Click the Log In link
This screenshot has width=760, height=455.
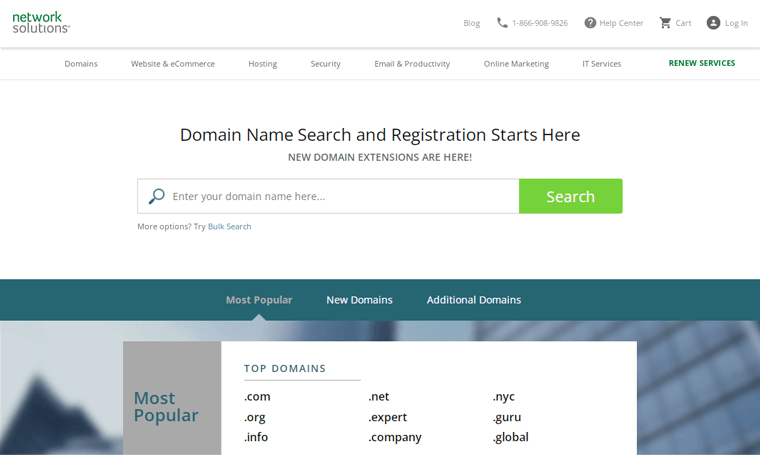click(736, 23)
